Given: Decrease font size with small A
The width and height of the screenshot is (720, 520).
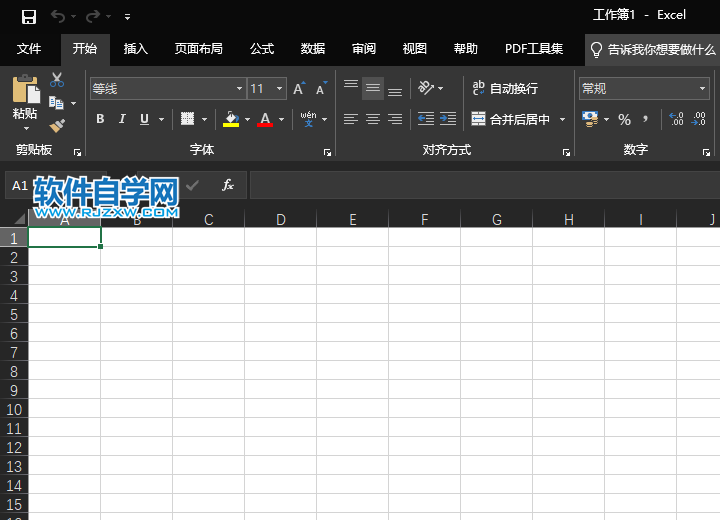Looking at the screenshot, I should tap(321, 88).
